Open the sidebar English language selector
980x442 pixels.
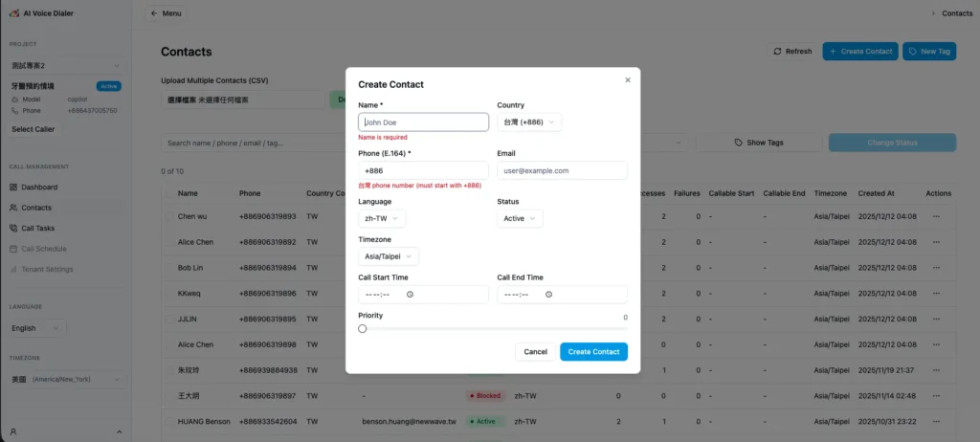(x=37, y=328)
